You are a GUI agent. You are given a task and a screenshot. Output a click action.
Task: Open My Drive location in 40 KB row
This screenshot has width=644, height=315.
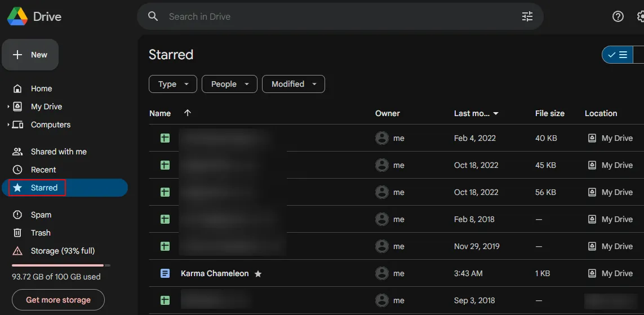click(610, 139)
